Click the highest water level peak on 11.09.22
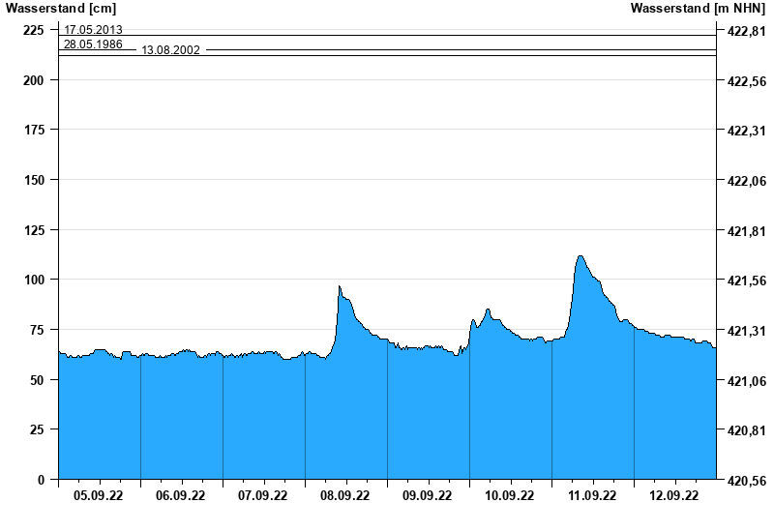 (x=580, y=256)
